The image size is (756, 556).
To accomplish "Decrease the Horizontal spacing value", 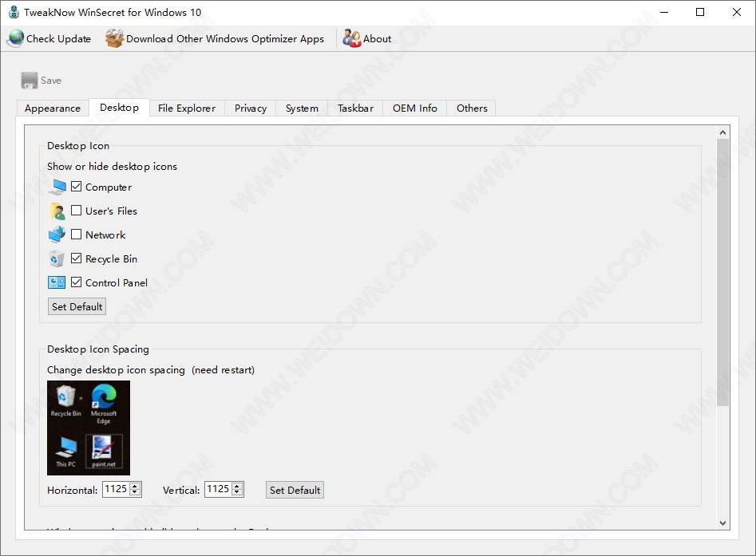I will point(135,492).
